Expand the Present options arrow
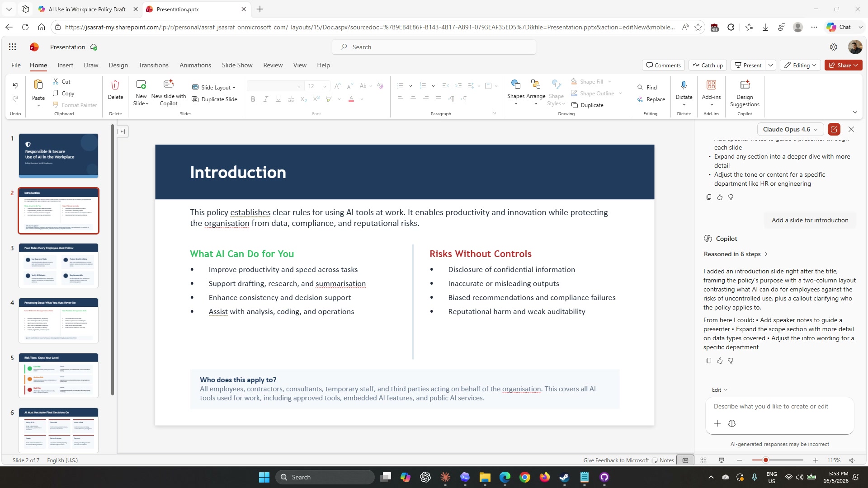The width and height of the screenshot is (868, 488). pyautogui.click(x=771, y=65)
